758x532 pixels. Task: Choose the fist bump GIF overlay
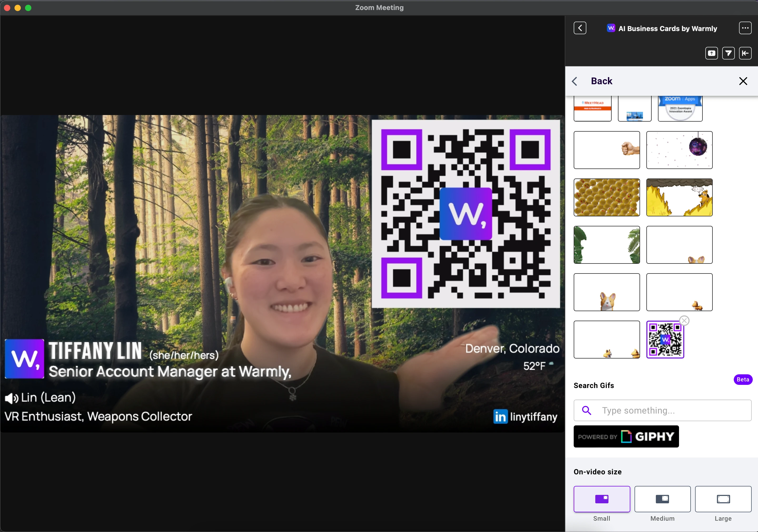pos(606,150)
